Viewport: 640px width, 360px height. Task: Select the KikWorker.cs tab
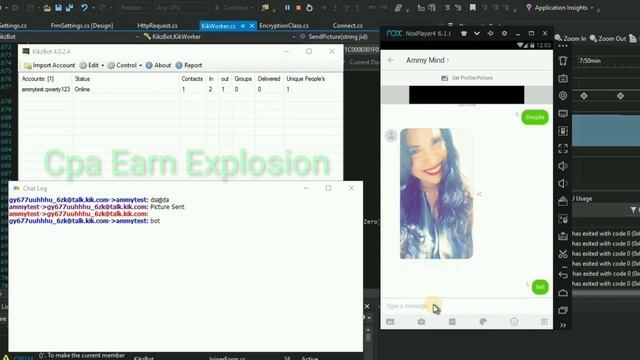pyautogui.click(x=218, y=26)
